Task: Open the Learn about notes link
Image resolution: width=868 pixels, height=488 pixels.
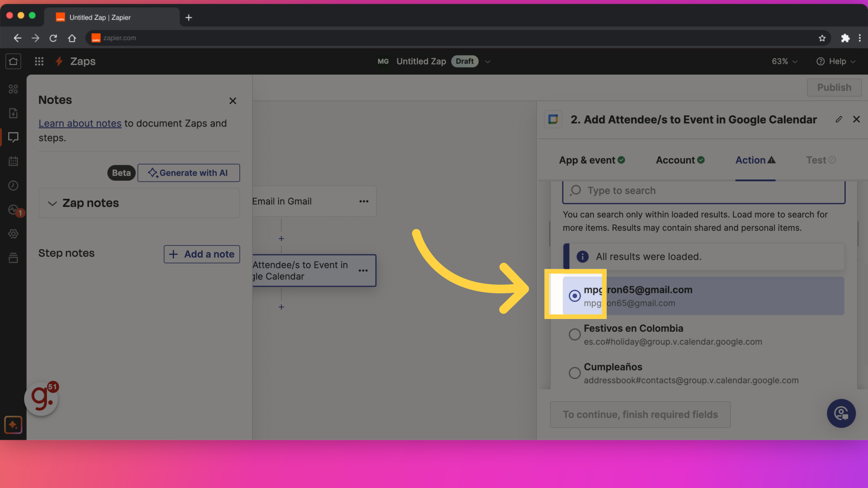Action: pos(80,123)
